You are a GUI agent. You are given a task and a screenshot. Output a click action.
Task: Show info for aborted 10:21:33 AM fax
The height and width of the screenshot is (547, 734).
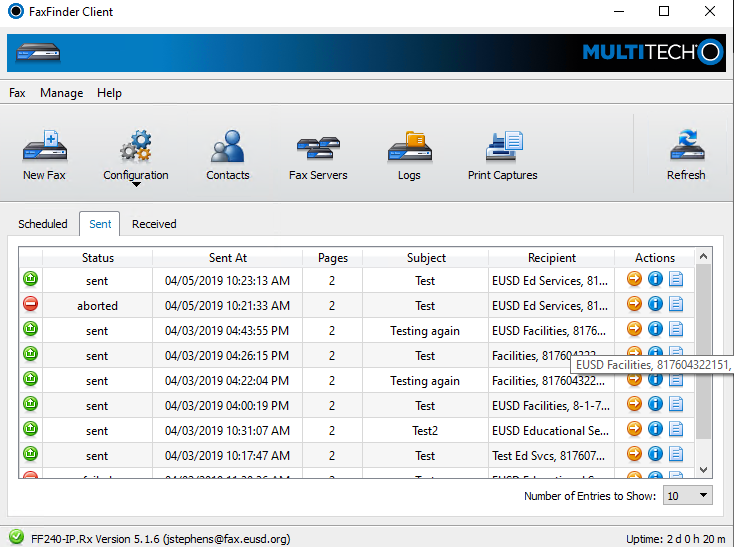tap(655, 304)
